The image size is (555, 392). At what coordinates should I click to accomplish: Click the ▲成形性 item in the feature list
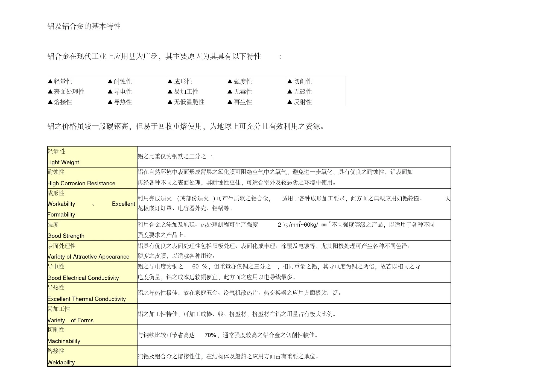point(180,81)
